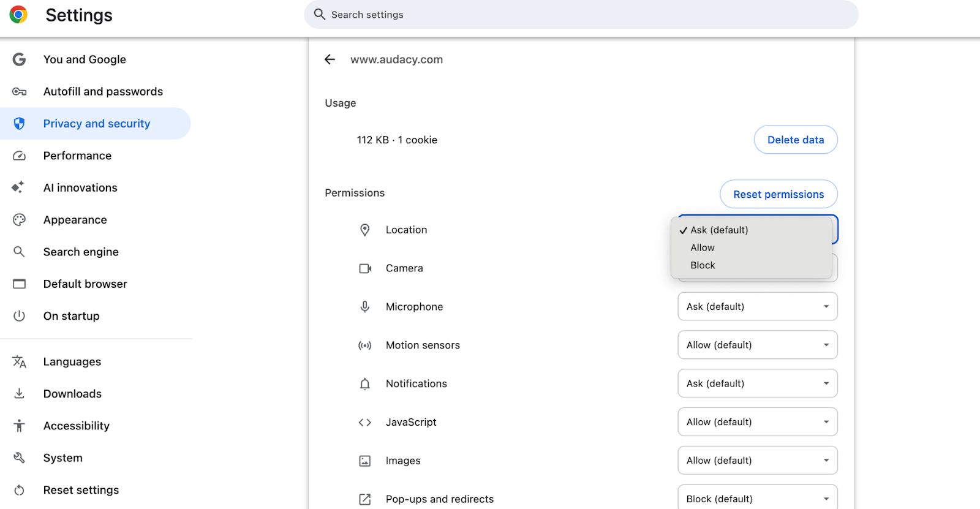Screen dimensions: 980x509
Task: Click the back arrow next to www.audacy.com
Action: pos(330,59)
